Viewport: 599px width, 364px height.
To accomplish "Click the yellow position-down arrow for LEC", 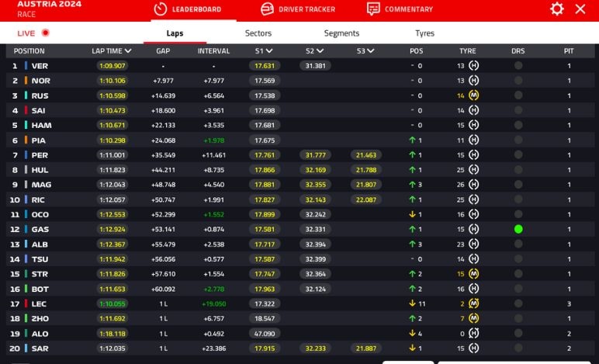I will (x=412, y=303).
